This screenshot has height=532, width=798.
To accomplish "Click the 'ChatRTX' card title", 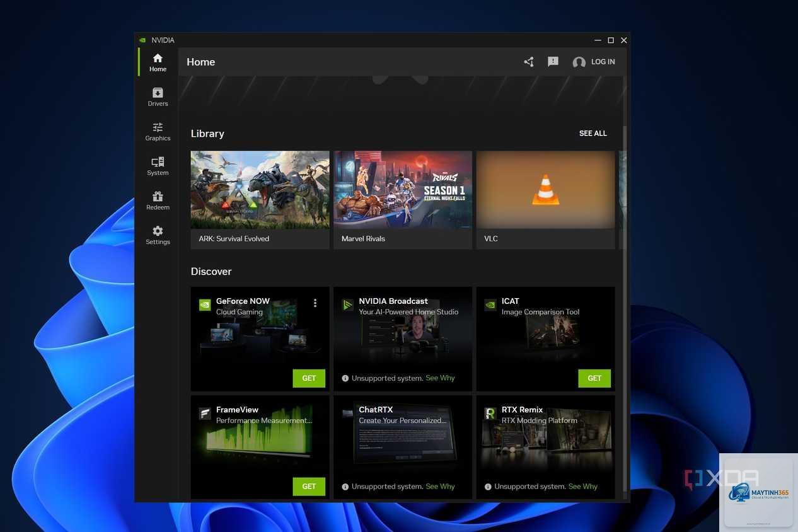I will (376, 410).
